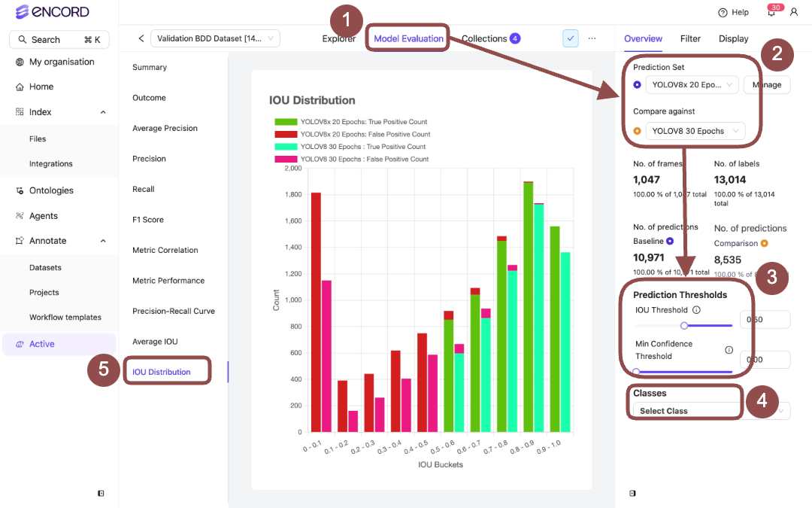This screenshot has width=812, height=508.
Task: Open the Average Precision section
Action: tap(165, 129)
